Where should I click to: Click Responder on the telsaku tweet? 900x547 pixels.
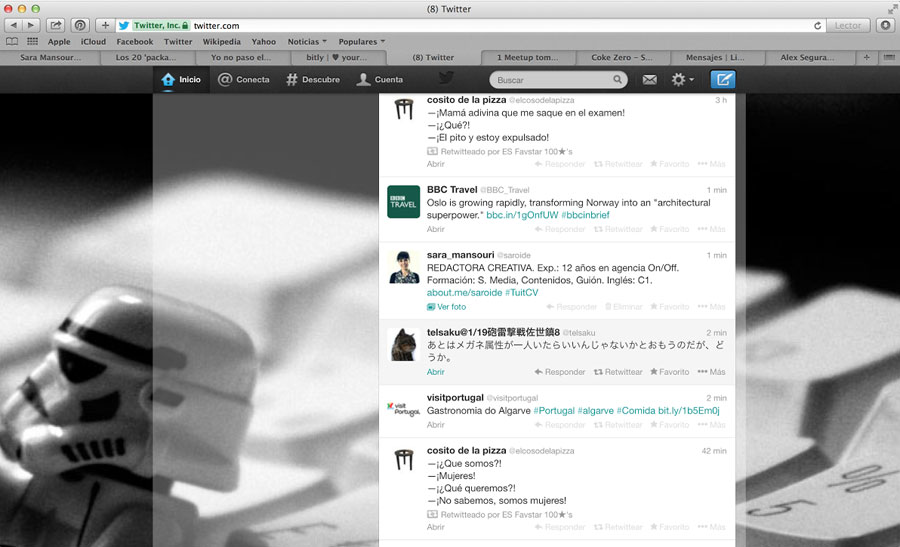point(560,372)
